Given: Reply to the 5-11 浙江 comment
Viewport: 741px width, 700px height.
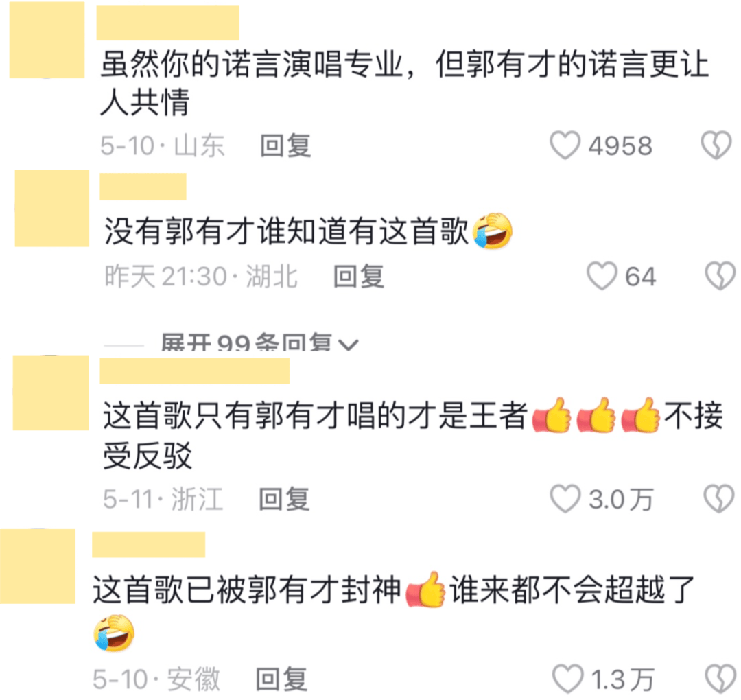Looking at the screenshot, I should [x=285, y=499].
